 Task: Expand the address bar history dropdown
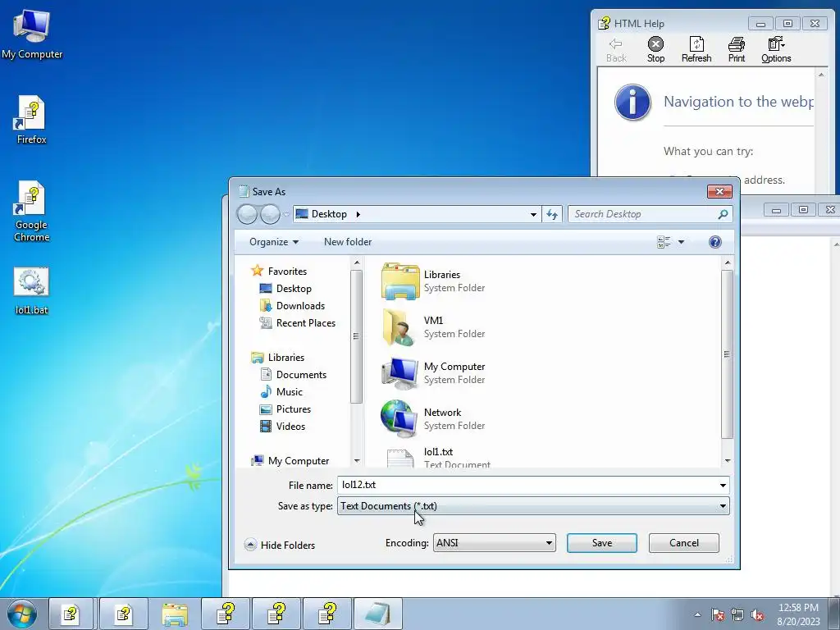coord(533,214)
